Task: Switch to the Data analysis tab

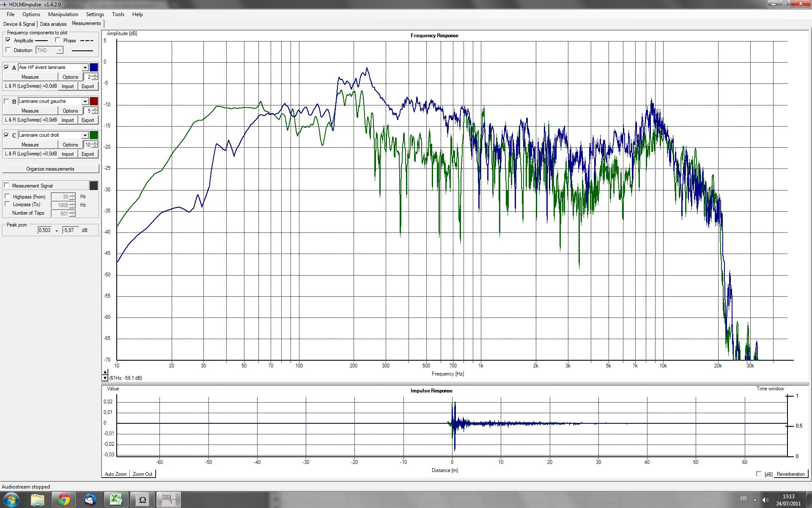Action: click(x=53, y=24)
